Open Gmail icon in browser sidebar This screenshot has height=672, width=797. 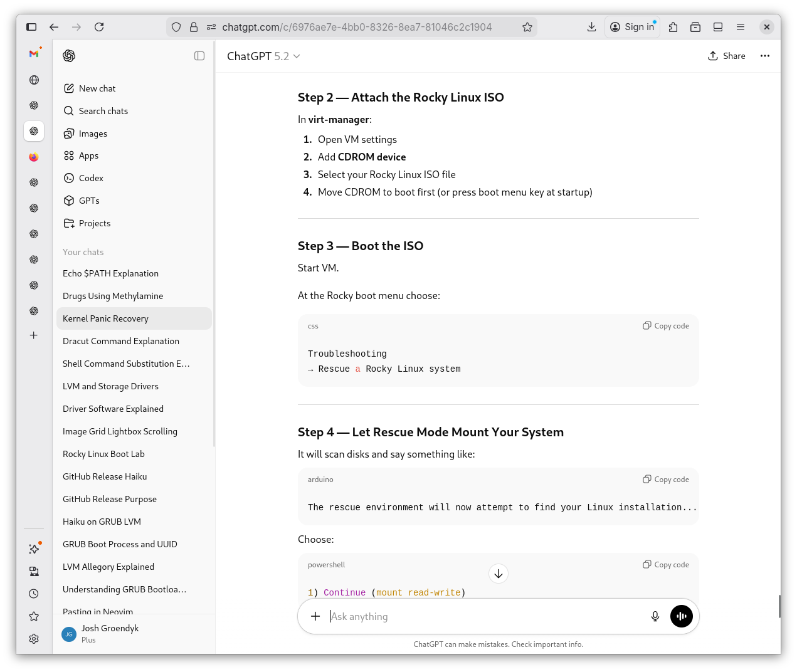click(34, 54)
